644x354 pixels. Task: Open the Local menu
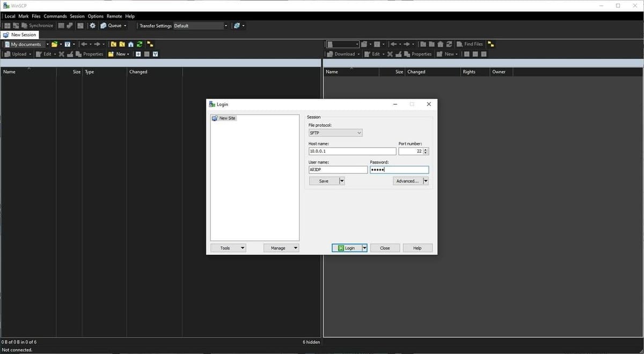pos(10,16)
